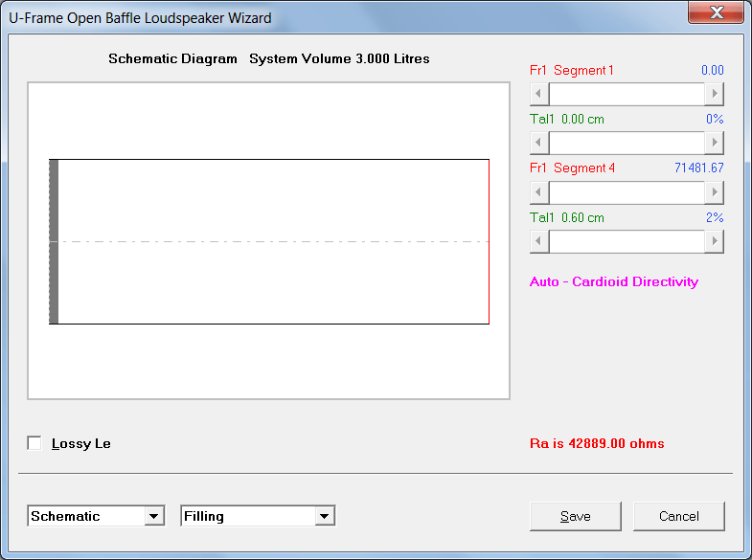Click the System Volume 3.000 Litres heading
This screenshot has height=560, width=752.
[x=339, y=59]
